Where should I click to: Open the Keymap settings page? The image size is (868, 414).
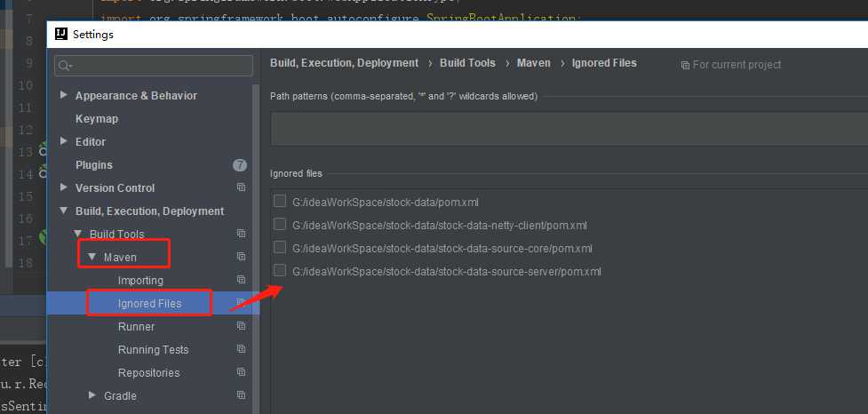97,119
